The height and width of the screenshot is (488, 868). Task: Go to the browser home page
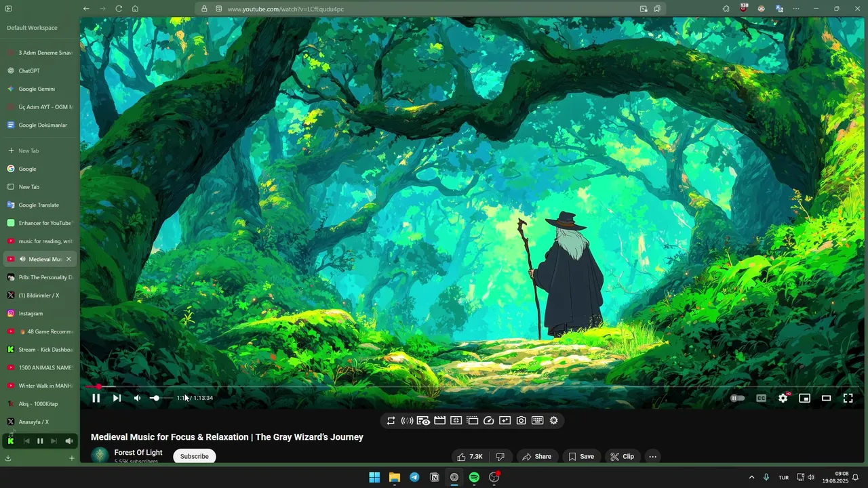click(135, 9)
